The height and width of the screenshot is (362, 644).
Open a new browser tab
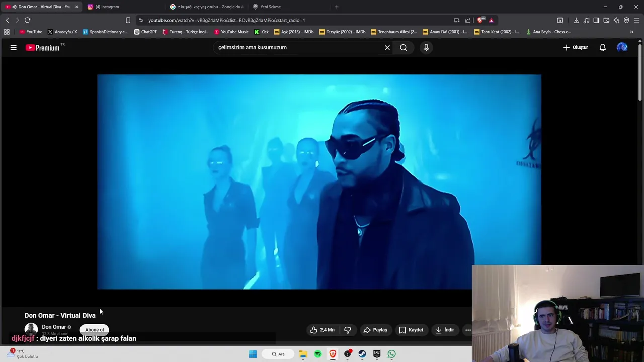(x=337, y=7)
